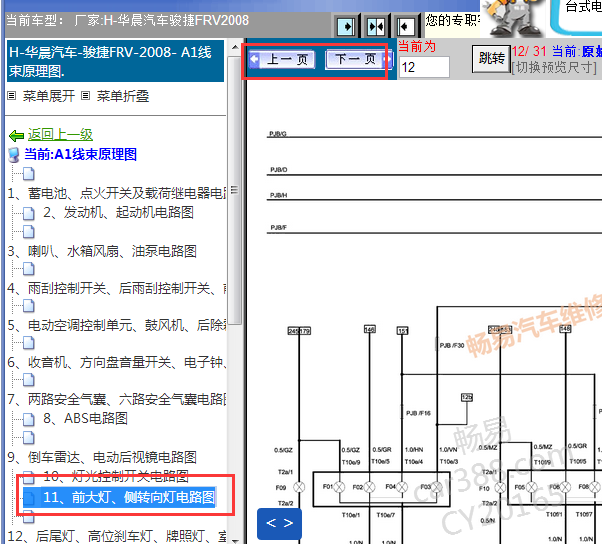Click document icon next to 10、灯光控制开关
Image resolution: width=602 pixels, height=544 pixels.
coord(29,477)
